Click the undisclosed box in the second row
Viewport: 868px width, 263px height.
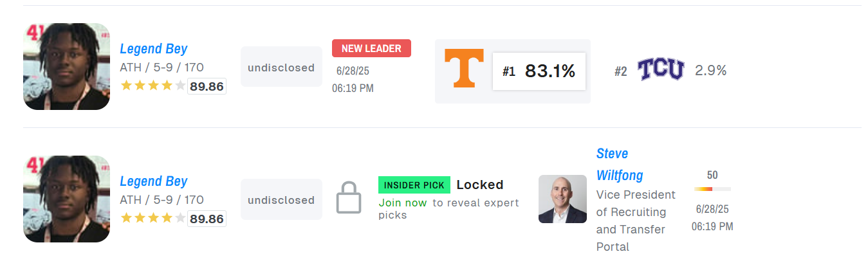pyautogui.click(x=281, y=199)
